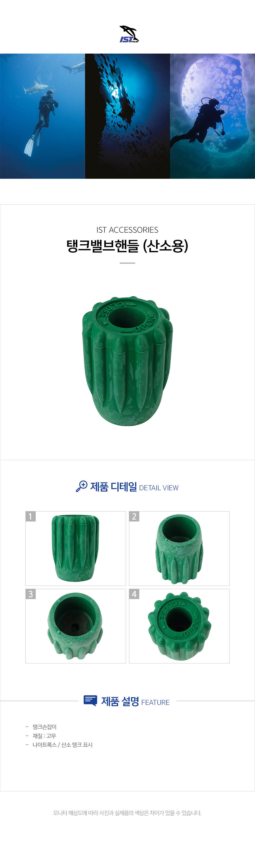Image resolution: width=255 pixels, height=868 pixels.
Task: Click the IST Proline orca logo
Action: [129, 34]
